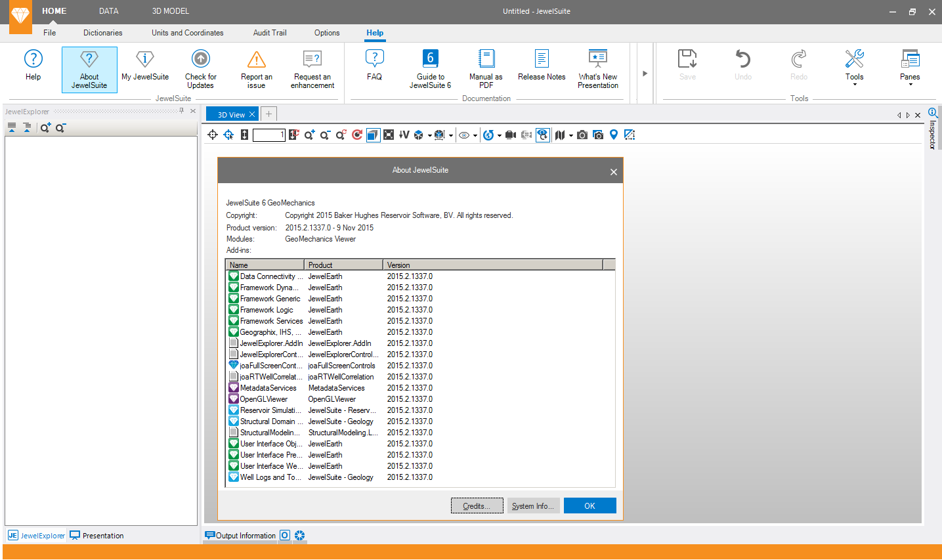Toggle the eye visibility icon in 3D toolbar
Image resolution: width=942 pixels, height=560 pixels.
(x=464, y=135)
